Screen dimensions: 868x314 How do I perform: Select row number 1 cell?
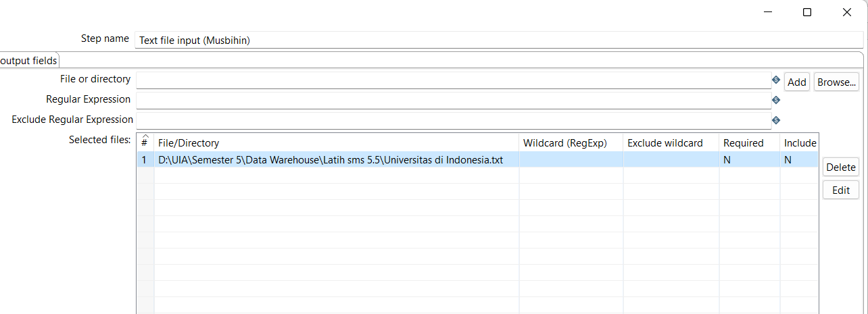[x=145, y=160]
